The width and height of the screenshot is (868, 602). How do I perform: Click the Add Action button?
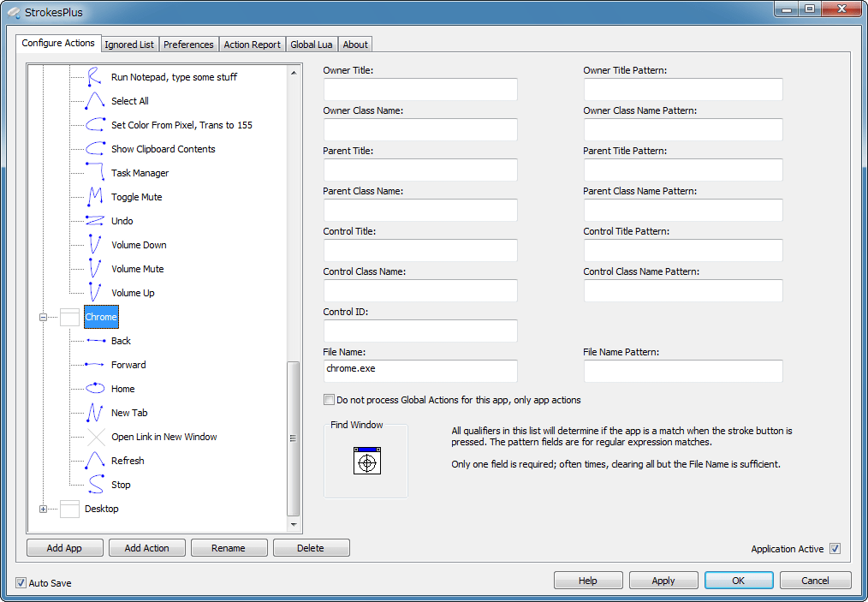point(146,548)
